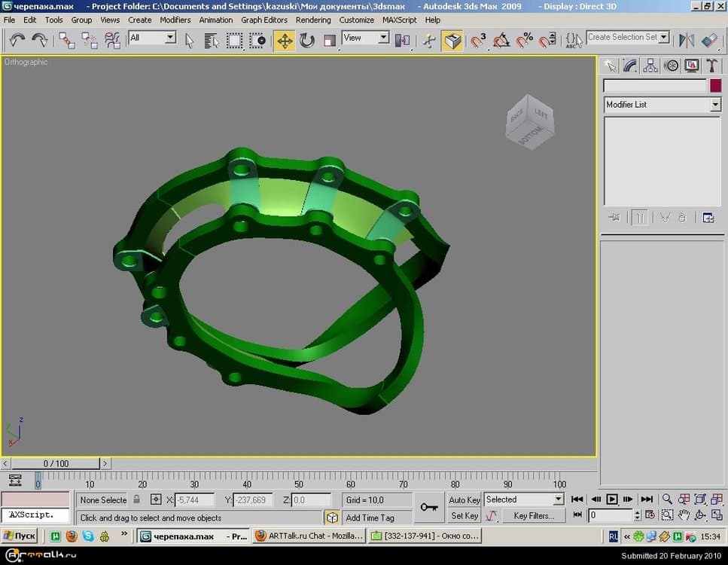Choose the Select Object arrow tool
Viewport: 728px width, 565px height.
pyautogui.click(x=189, y=41)
